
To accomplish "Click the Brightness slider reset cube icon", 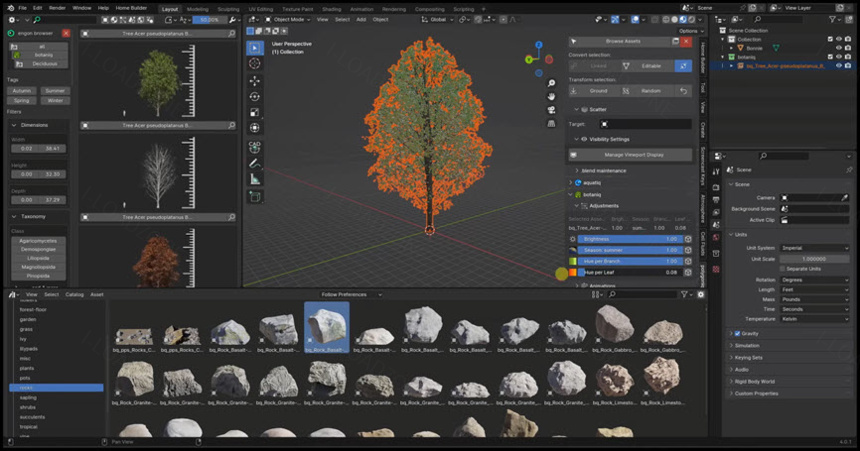I will pyautogui.click(x=688, y=239).
